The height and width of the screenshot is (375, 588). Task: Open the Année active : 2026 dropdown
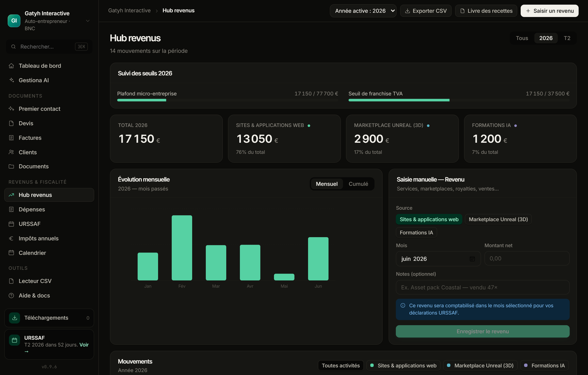pos(363,11)
